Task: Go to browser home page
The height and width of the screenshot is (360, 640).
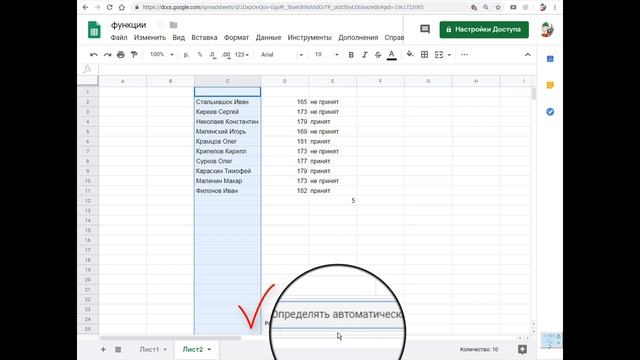Action: point(122,7)
